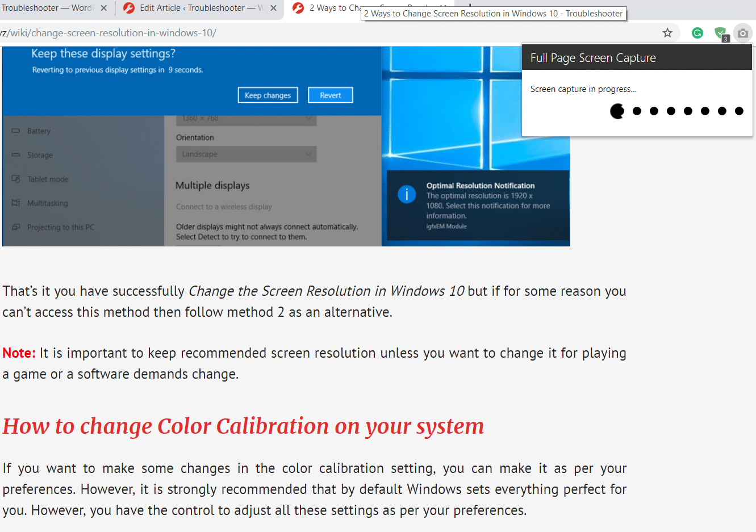Click the Screen capture in progress text

(583, 89)
